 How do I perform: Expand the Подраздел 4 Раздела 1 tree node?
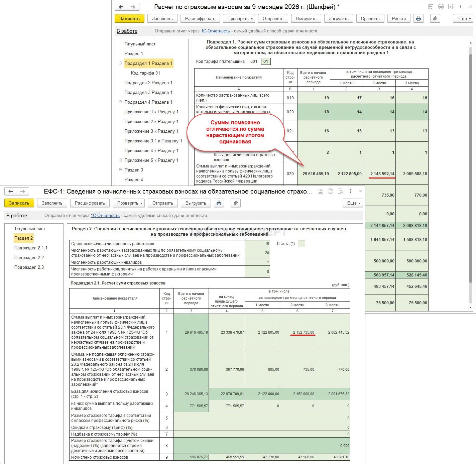click(120, 102)
